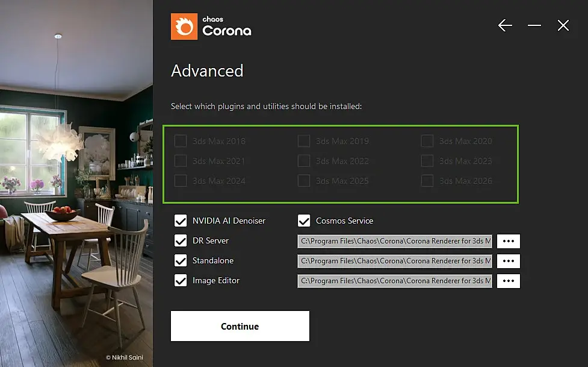Click the Image Editor path field
This screenshot has height=367, width=588.
[394, 281]
